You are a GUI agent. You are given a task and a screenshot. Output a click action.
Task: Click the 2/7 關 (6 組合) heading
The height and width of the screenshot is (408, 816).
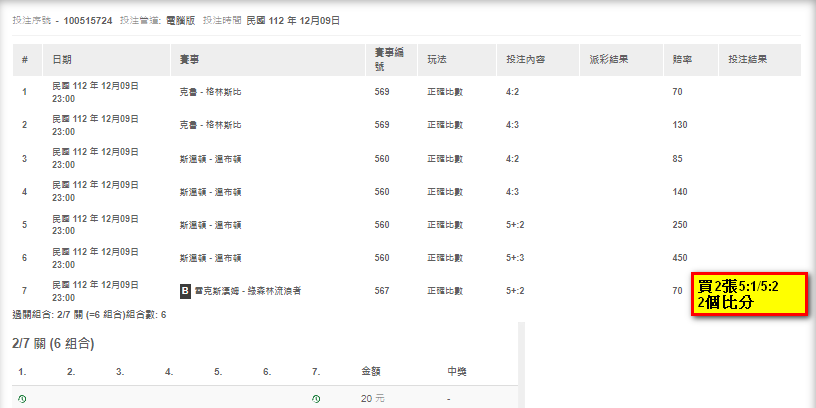tap(53, 344)
